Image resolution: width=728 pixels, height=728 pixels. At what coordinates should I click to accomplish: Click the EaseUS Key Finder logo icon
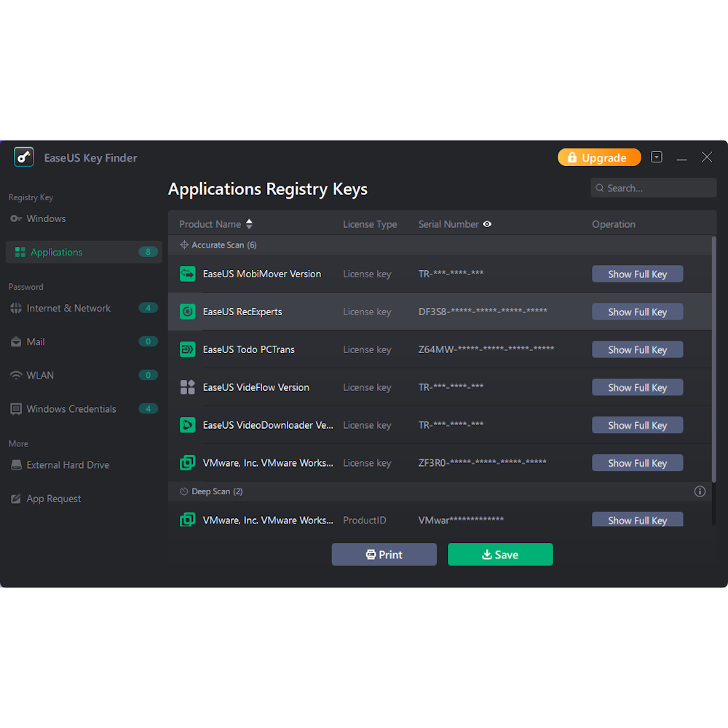24,157
